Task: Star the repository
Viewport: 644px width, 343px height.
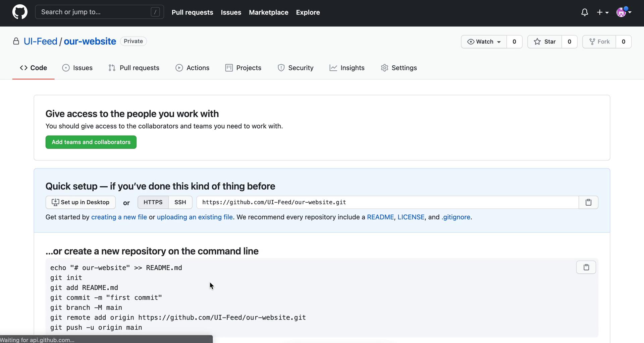Action: pos(545,42)
